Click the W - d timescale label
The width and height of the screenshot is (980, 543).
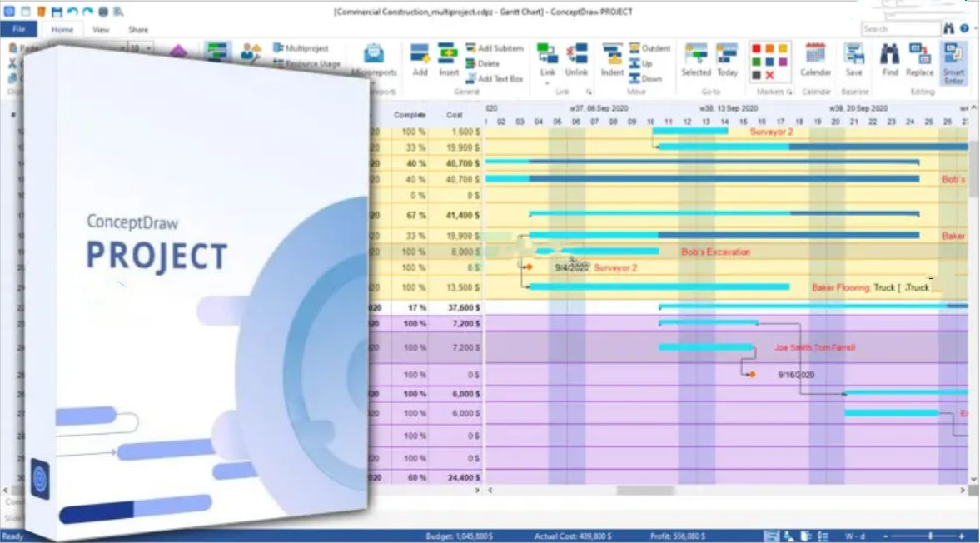855,536
